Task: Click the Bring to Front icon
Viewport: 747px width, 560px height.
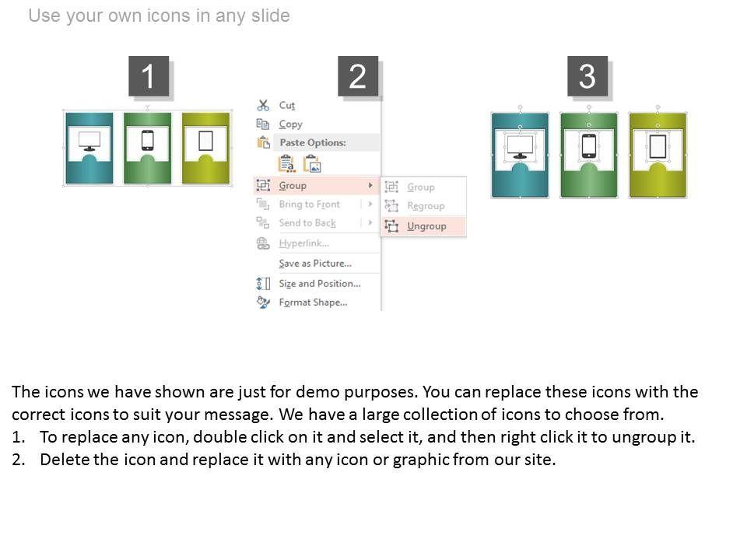Action: pyautogui.click(x=263, y=205)
